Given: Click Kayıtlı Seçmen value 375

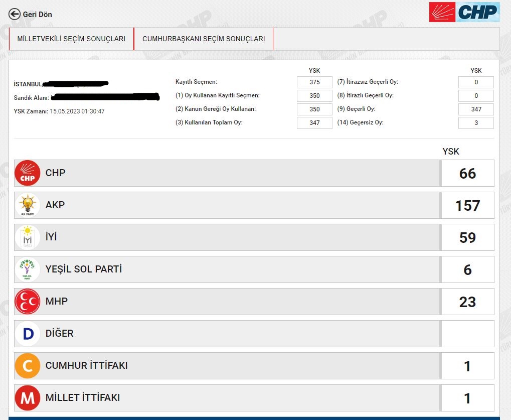Looking at the screenshot, I should tap(314, 82).
